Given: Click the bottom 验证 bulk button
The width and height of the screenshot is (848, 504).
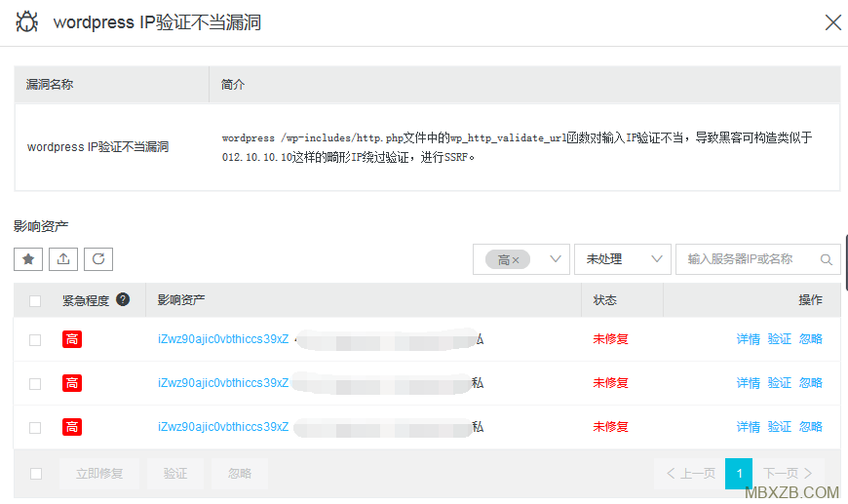Looking at the screenshot, I should click(175, 474).
